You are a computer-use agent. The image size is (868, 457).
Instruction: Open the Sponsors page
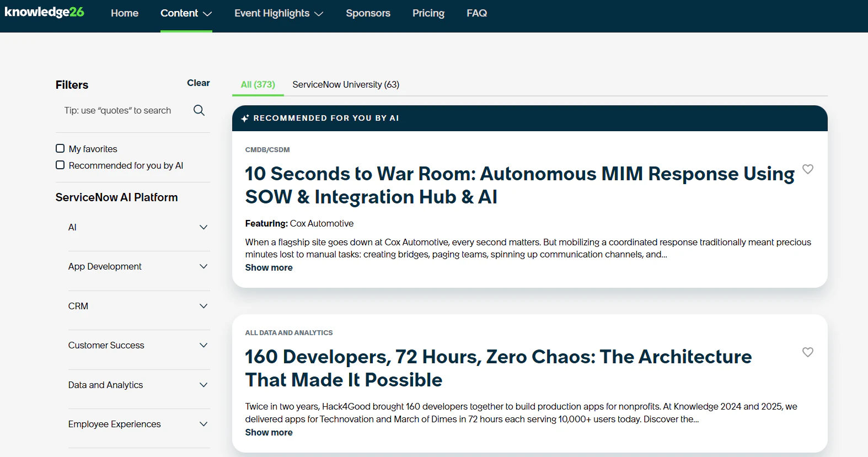tap(368, 13)
